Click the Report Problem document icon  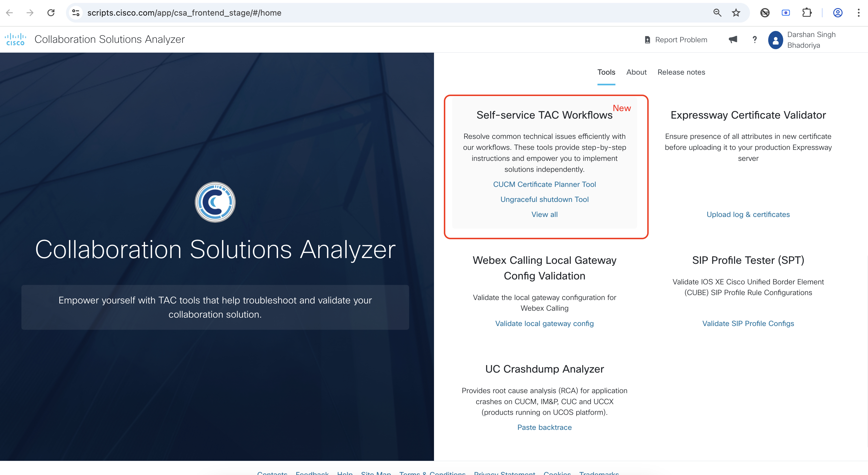point(647,40)
